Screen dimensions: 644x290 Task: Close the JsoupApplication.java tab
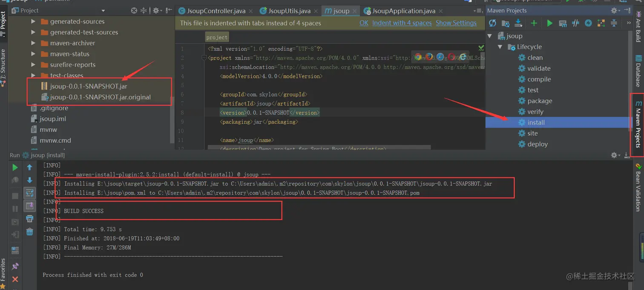point(440,12)
